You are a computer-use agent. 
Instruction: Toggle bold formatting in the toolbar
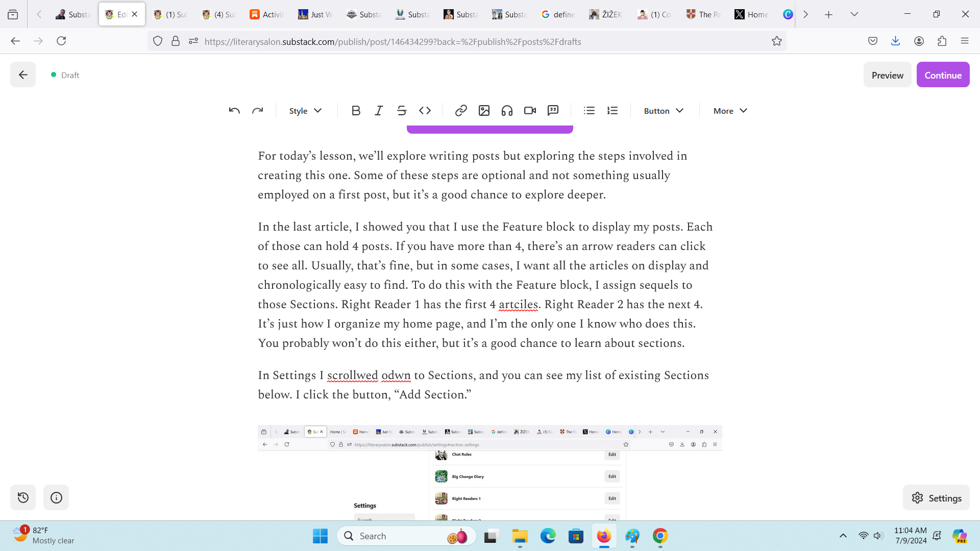coord(356,111)
